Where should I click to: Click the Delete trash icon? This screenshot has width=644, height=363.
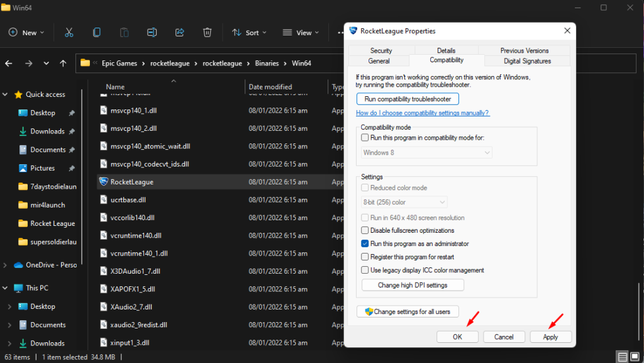pyautogui.click(x=207, y=33)
